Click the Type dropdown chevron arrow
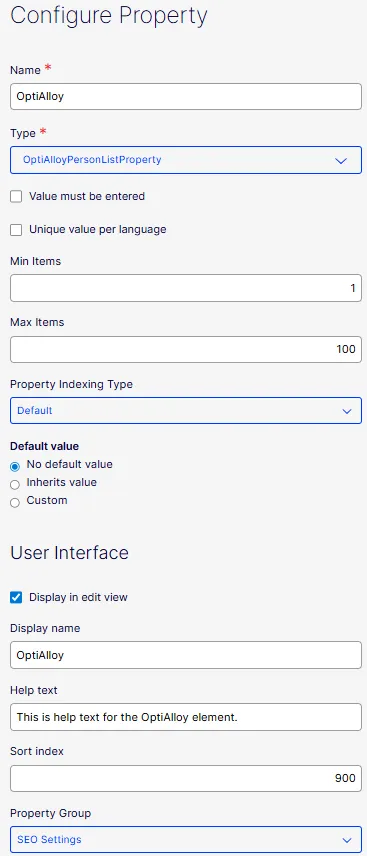This screenshot has height=856, width=367. pos(341,160)
